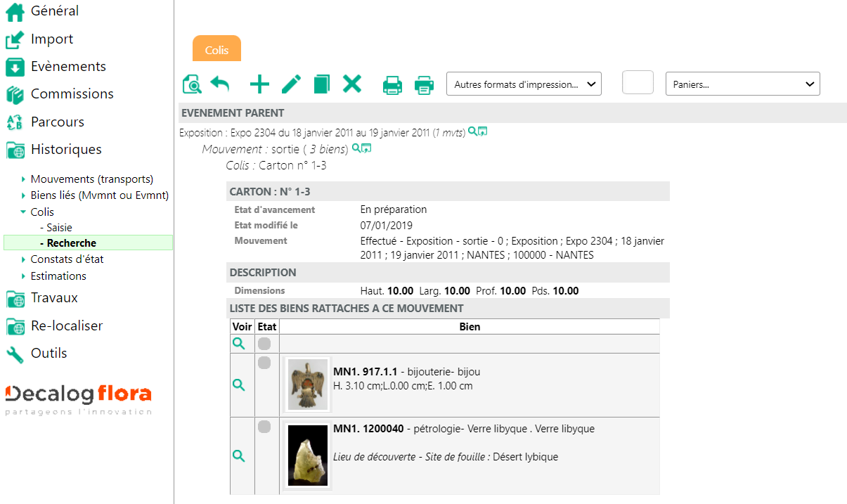Open the Evènements menu
The image size is (847, 504).
[68, 67]
